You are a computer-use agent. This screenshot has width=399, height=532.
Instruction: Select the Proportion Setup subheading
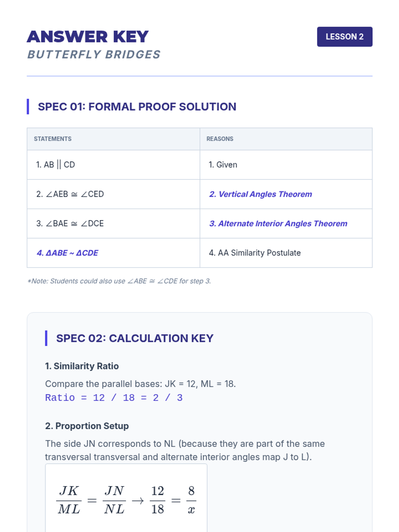[87, 426]
